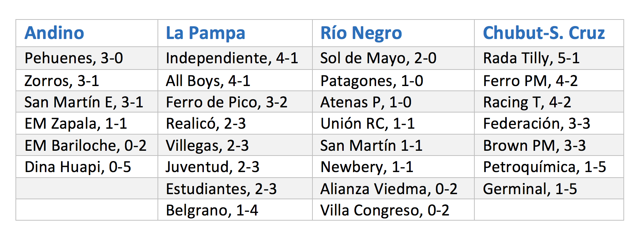The width and height of the screenshot is (644, 239).
Task: Select the Villa Congreso, 0-2 cell
Action: [x=393, y=210]
